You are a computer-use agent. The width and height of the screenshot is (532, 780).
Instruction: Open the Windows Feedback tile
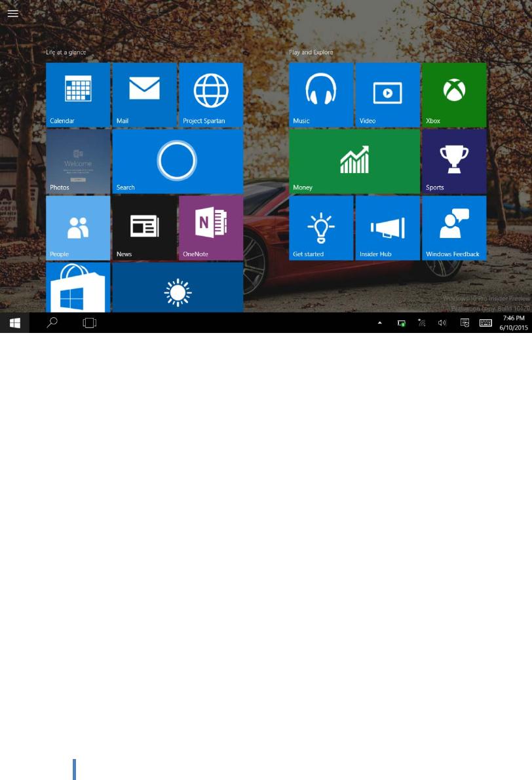click(454, 228)
